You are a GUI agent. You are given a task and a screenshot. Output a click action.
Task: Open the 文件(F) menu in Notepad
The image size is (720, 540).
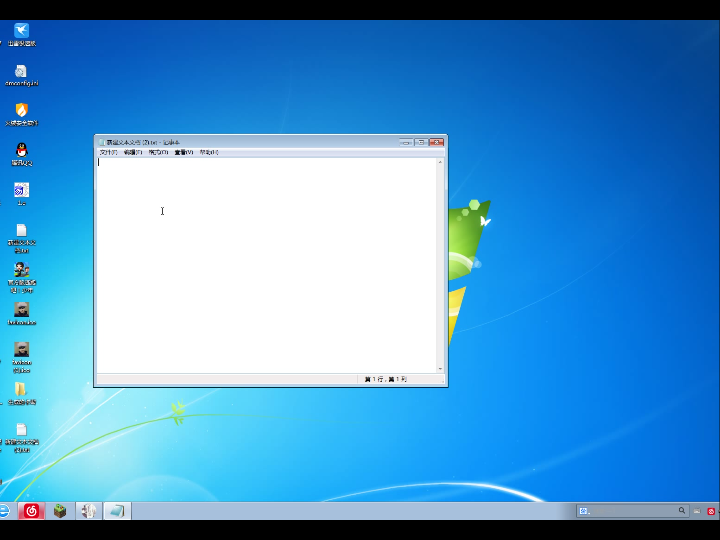tap(108, 152)
